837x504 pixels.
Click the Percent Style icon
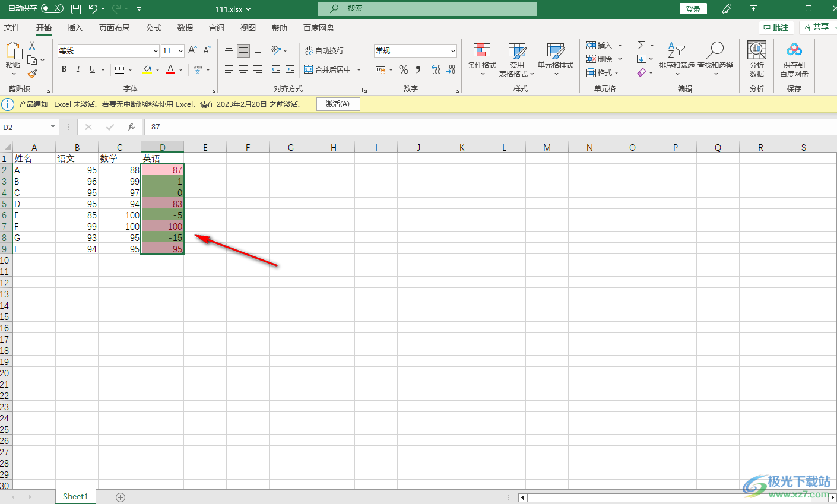404,69
